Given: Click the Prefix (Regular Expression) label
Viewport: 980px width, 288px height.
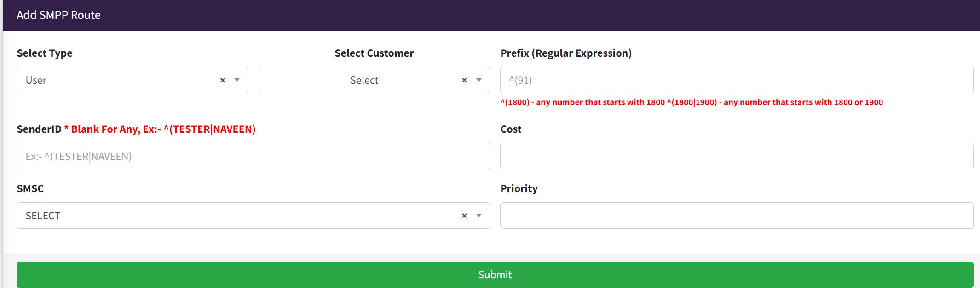Looking at the screenshot, I should coord(565,53).
